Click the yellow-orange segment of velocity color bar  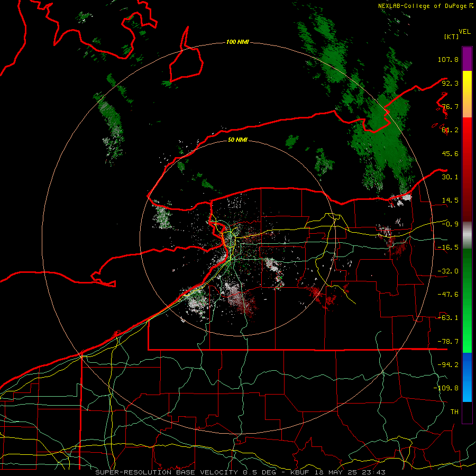467,94
